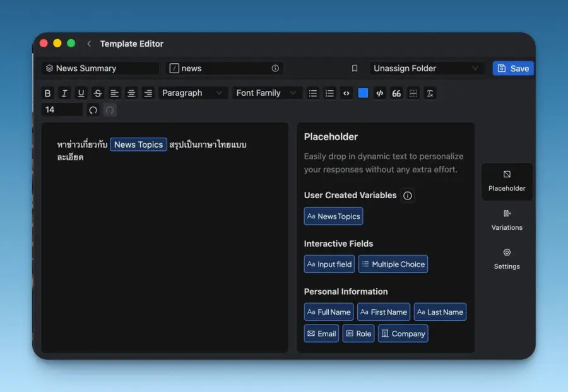Insert the Last Name placeholder
The height and width of the screenshot is (392, 568).
[x=440, y=312]
